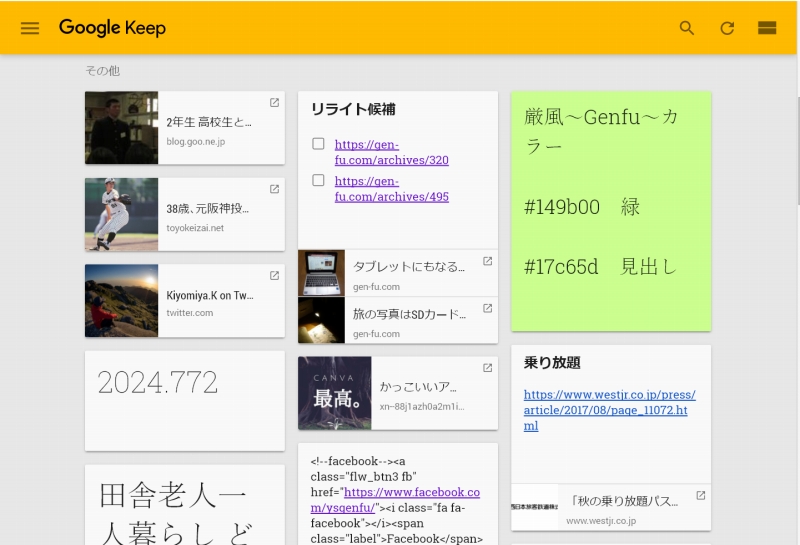The height and width of the screenshot is (545, 800).
Task: Select the 乗り放題 note title
Action: pos(552,362)
